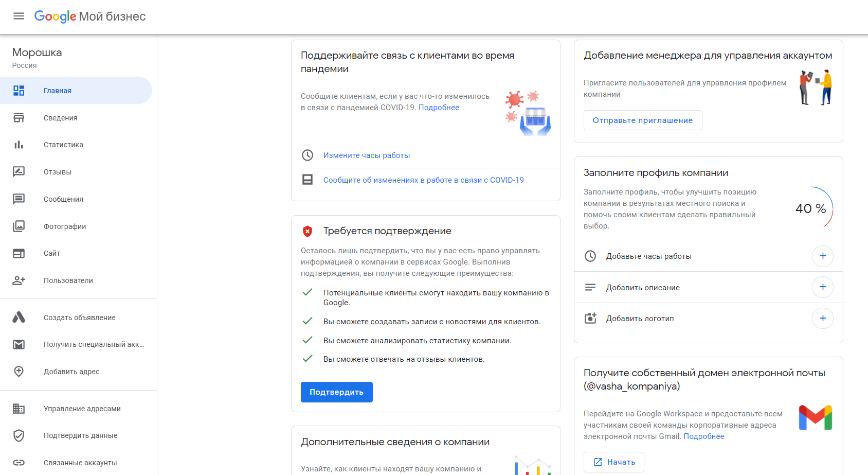The width and height of the screenshot is (868, 475).
Task: Click the Google Ads icon for Создать объявление
Action: pos(19,318)
